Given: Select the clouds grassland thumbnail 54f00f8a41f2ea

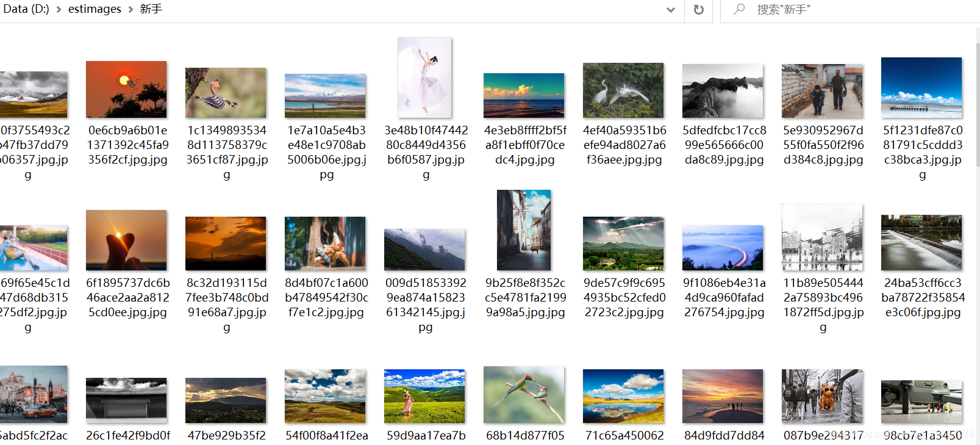Looking at the screenshot, I should [x=325, y=396].
